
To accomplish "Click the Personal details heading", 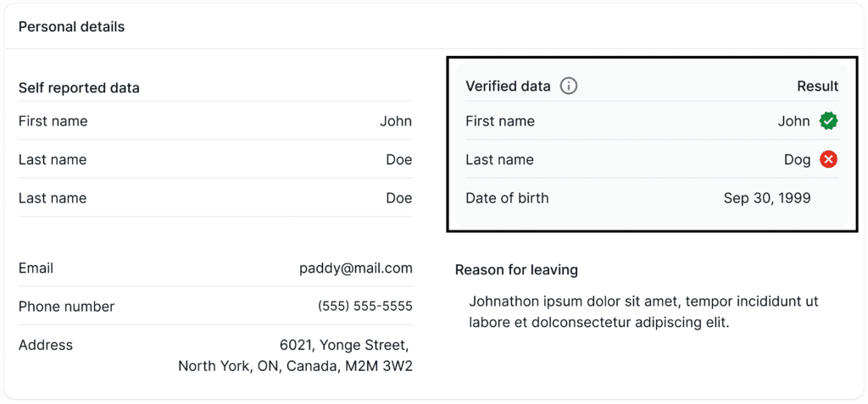I will pos(71,26).
